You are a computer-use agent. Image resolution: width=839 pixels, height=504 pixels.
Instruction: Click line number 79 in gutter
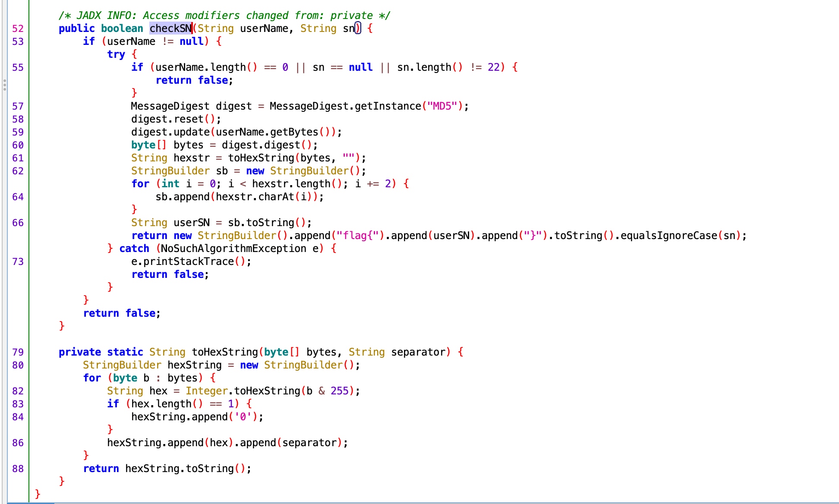(x=18, y=352)
